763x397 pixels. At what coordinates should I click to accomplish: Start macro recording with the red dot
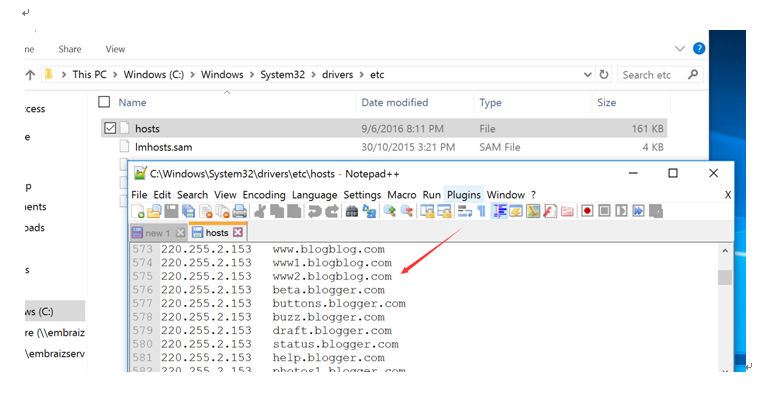pyautogui.click(x=587, y=211)
